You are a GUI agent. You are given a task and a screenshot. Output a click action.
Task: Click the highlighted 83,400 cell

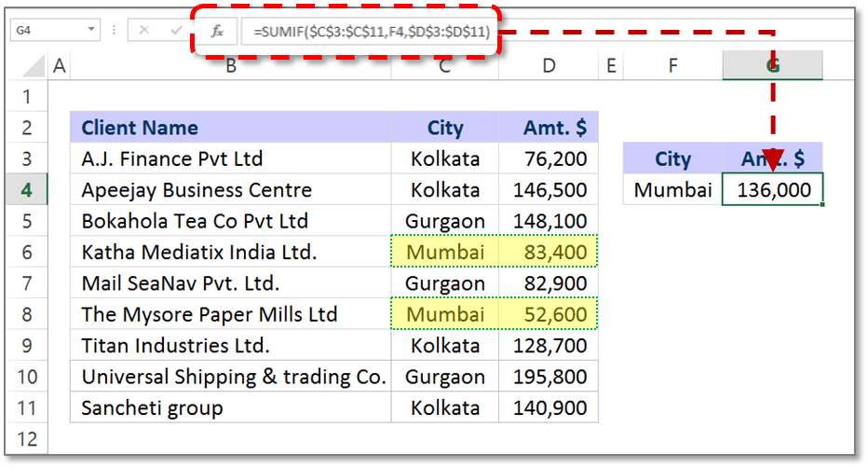(549, 252)
